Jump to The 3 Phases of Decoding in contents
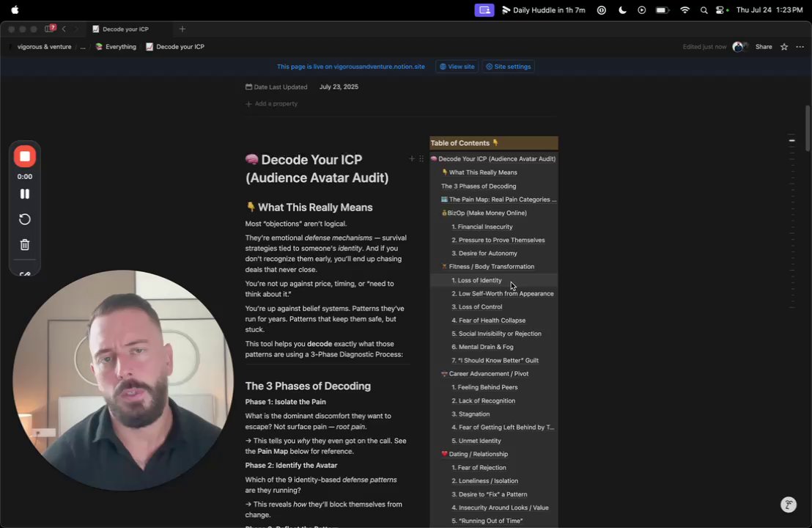 (479, 186)
